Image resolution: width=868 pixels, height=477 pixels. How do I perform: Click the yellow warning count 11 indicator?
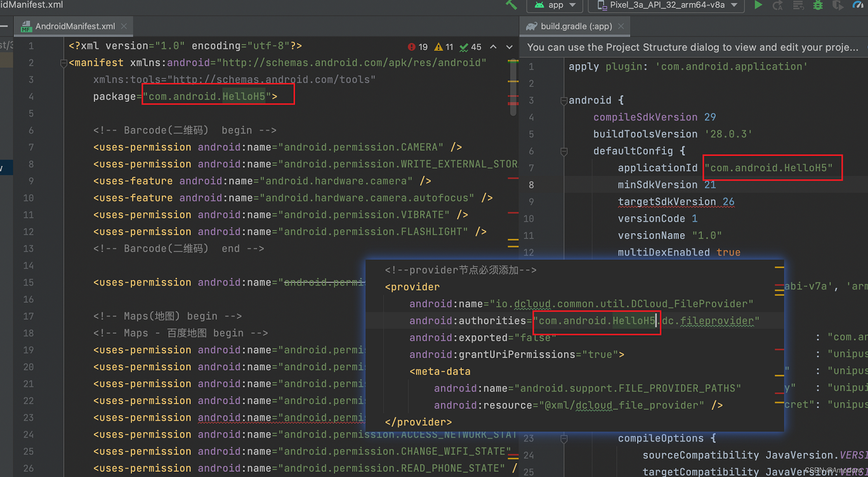(444, 47)
